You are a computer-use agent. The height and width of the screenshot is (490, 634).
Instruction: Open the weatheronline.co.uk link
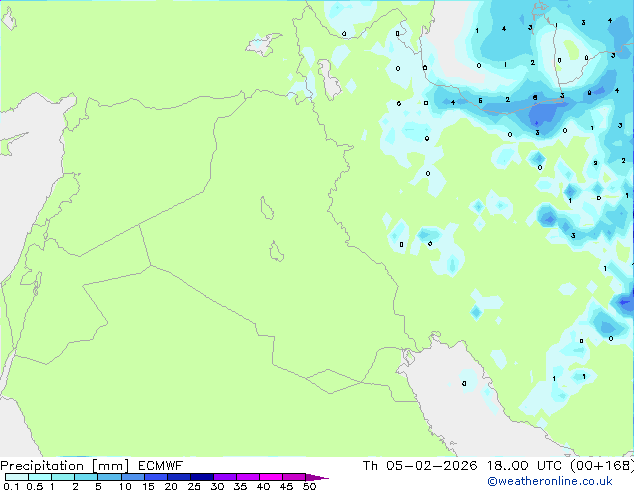(550, 481)
